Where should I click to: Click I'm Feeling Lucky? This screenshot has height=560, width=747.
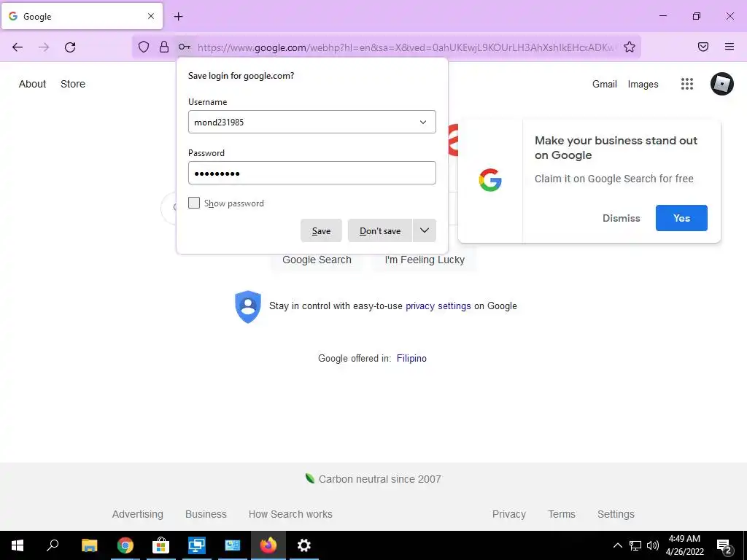425,260
